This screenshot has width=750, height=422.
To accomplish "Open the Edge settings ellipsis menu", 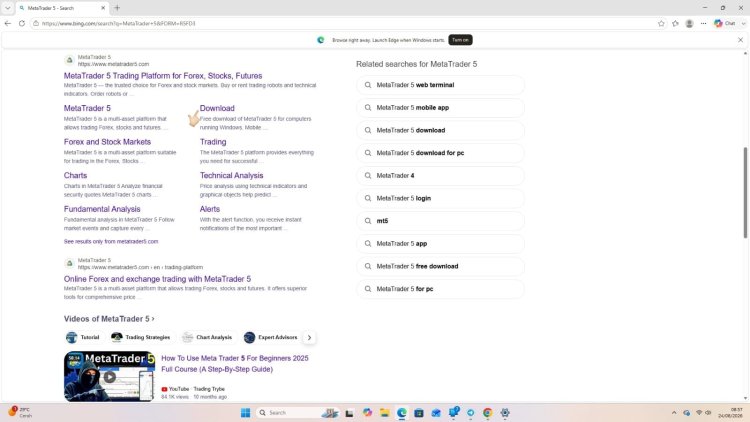I will coord(703,23).
